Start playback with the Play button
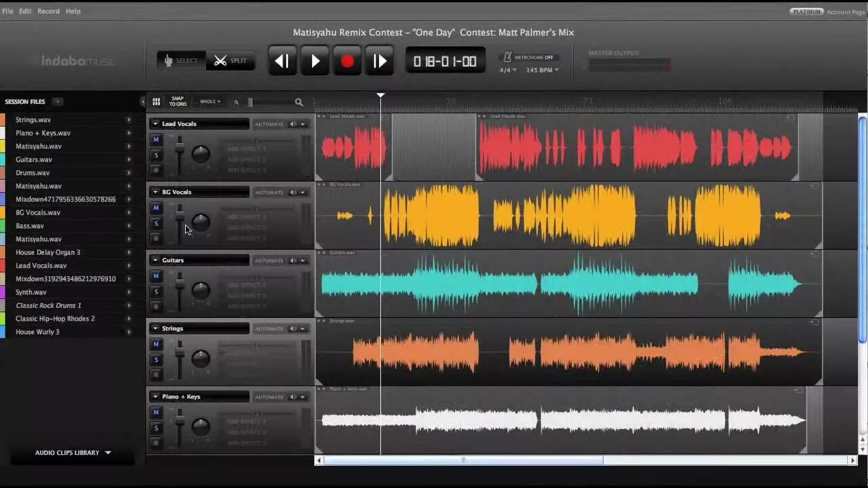This screenshot has height=488, width=868. coord(315,61)
